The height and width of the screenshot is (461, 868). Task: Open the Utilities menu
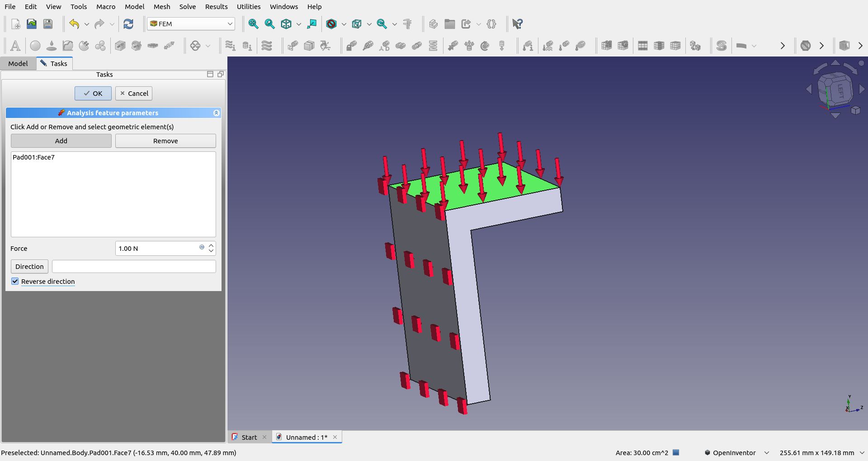249,7
